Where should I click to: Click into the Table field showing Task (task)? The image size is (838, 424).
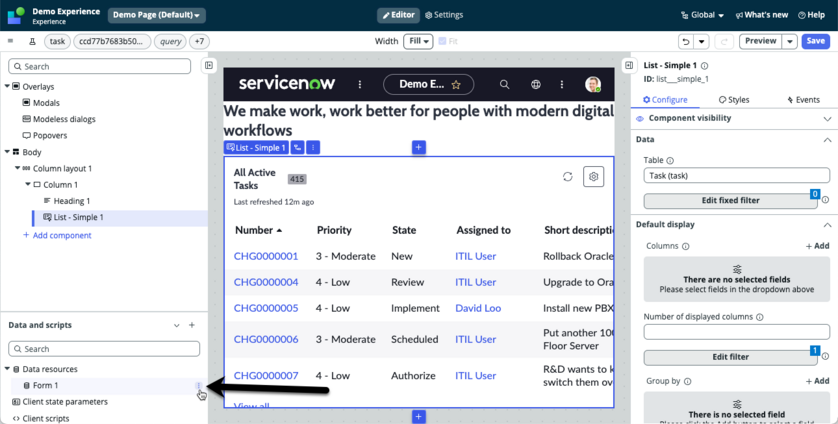click(736, 175)
